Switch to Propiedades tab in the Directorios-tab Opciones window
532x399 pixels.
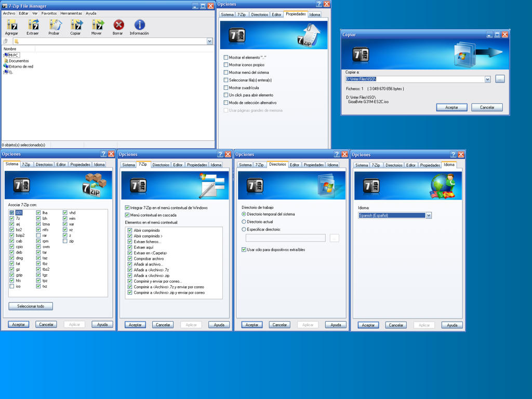coord(313,165)
